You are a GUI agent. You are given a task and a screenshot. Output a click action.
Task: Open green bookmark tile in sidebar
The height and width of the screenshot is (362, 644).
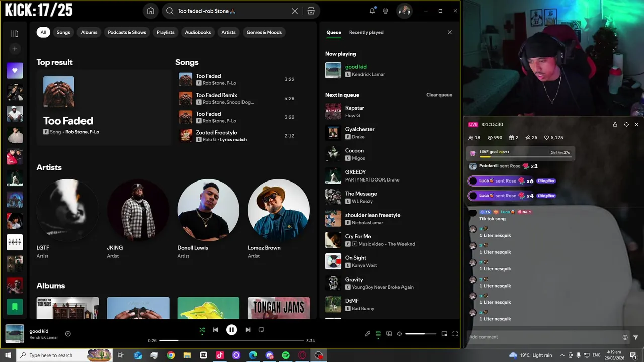coord(15,307)
